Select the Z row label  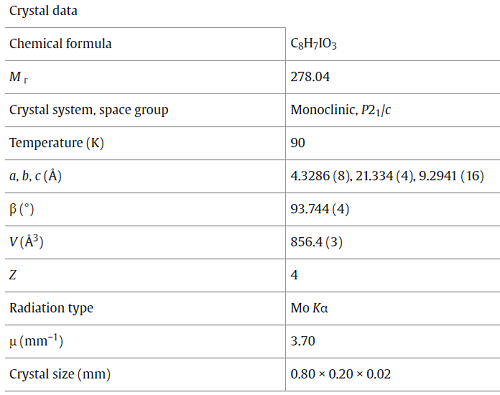(x=13, y=275)
